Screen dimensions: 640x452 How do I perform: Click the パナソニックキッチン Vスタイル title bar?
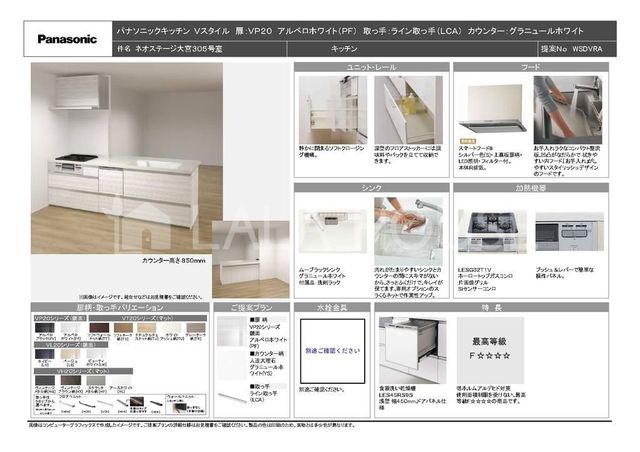tap(364, 31)
